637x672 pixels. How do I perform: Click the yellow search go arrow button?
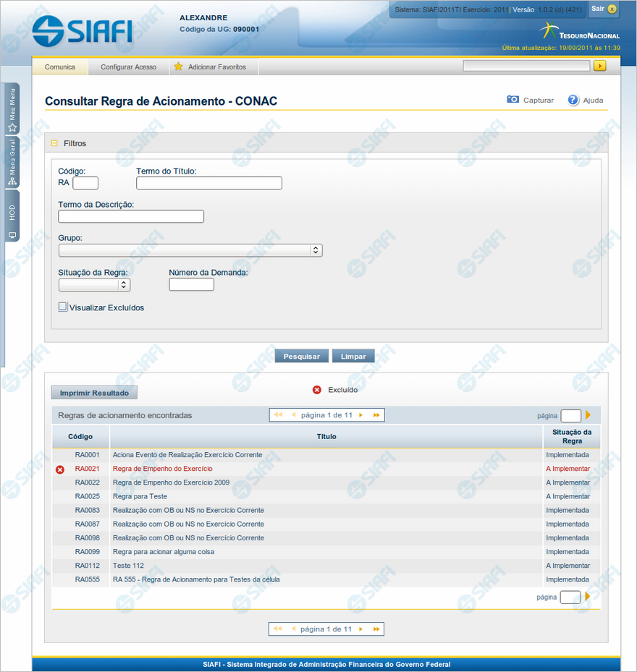[599, 66]
